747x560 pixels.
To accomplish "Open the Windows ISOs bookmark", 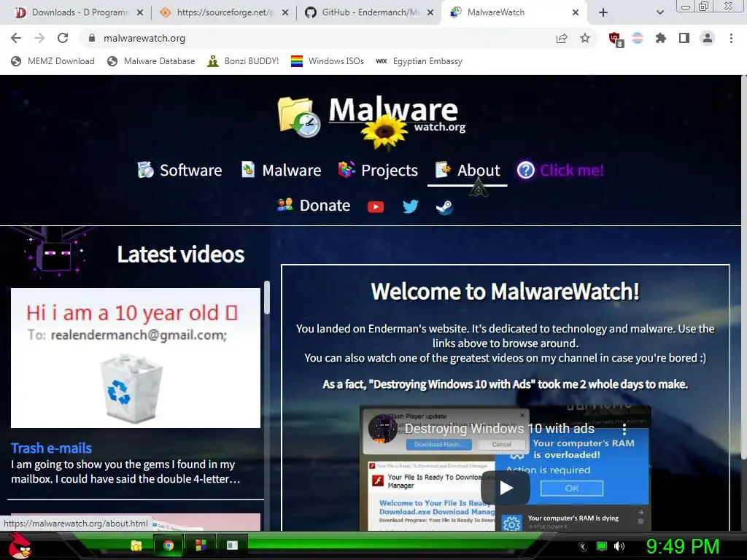I will coord(328,61).
